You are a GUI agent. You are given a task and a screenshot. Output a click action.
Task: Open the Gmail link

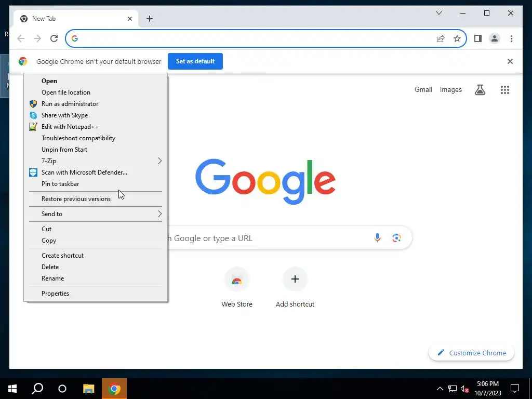pyautogui.click(x=423, y=89)
